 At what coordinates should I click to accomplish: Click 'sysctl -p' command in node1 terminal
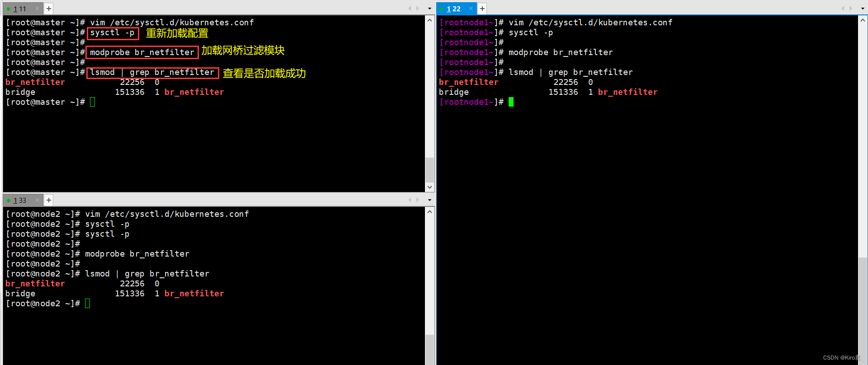[531, 33]
